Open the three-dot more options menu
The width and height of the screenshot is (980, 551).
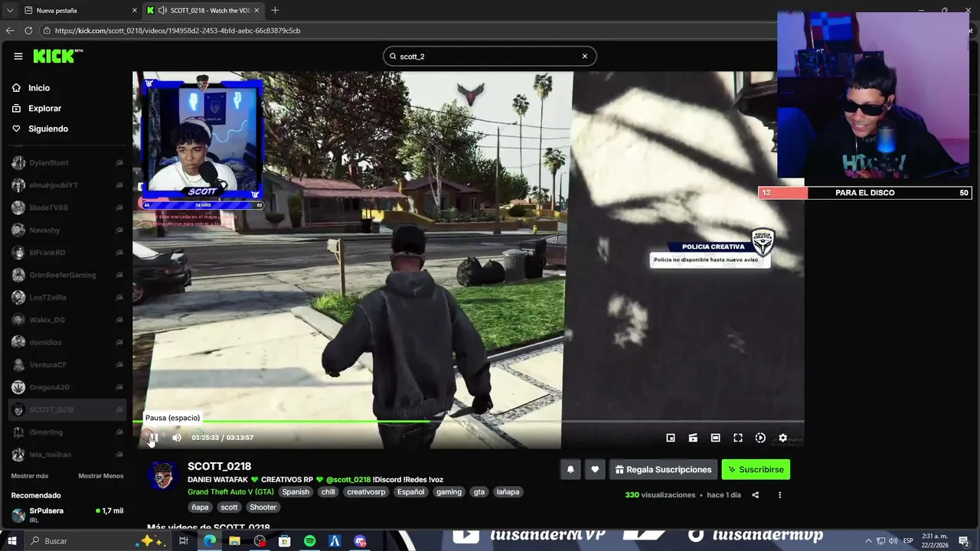point(780,495)
